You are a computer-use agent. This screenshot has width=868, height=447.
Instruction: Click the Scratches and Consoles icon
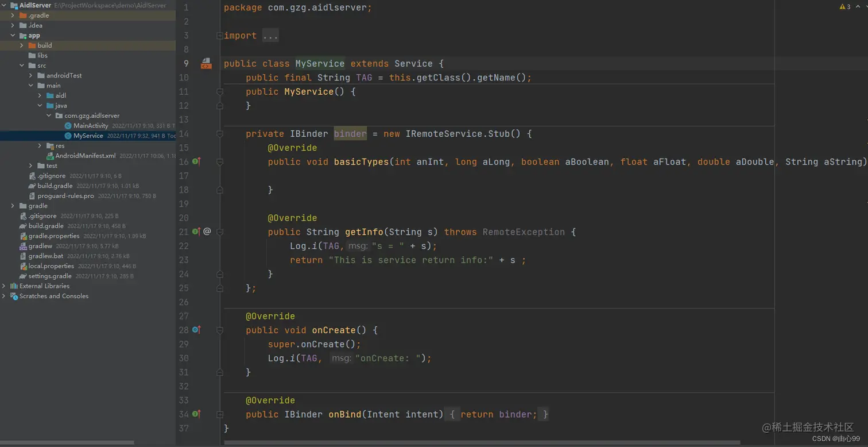coord(14,296)
